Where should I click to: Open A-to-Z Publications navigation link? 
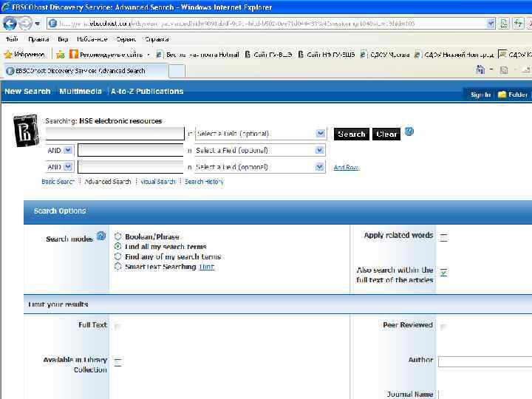pos(147,92)
